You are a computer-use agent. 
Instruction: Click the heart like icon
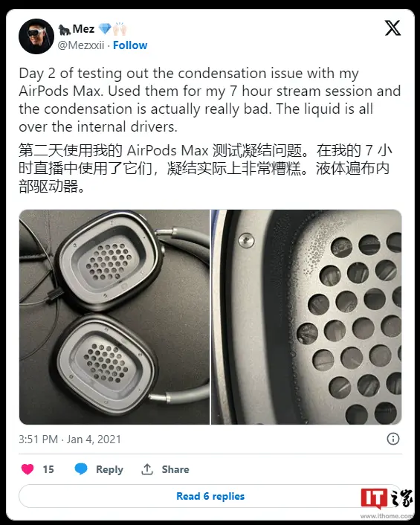point(28,469)
